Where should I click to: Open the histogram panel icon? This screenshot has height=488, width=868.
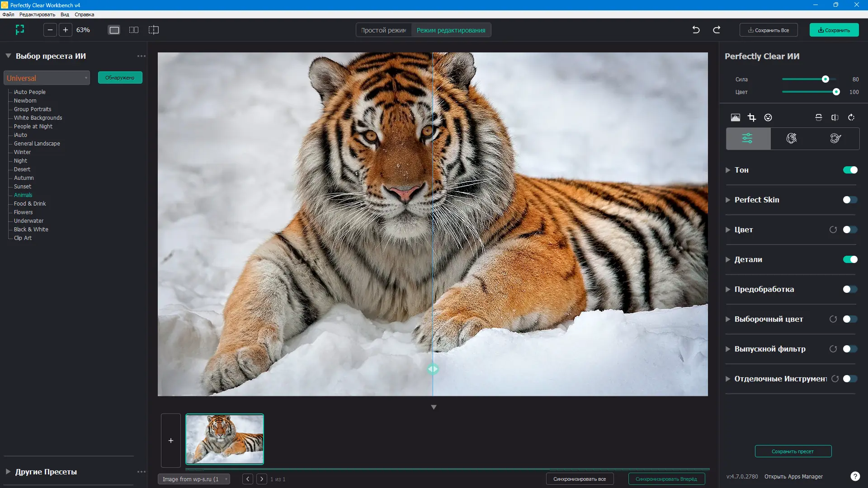coord(736,117)
